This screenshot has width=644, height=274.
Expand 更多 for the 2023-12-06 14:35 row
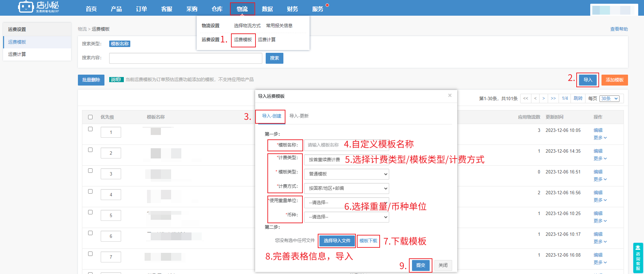click(600, 158)
